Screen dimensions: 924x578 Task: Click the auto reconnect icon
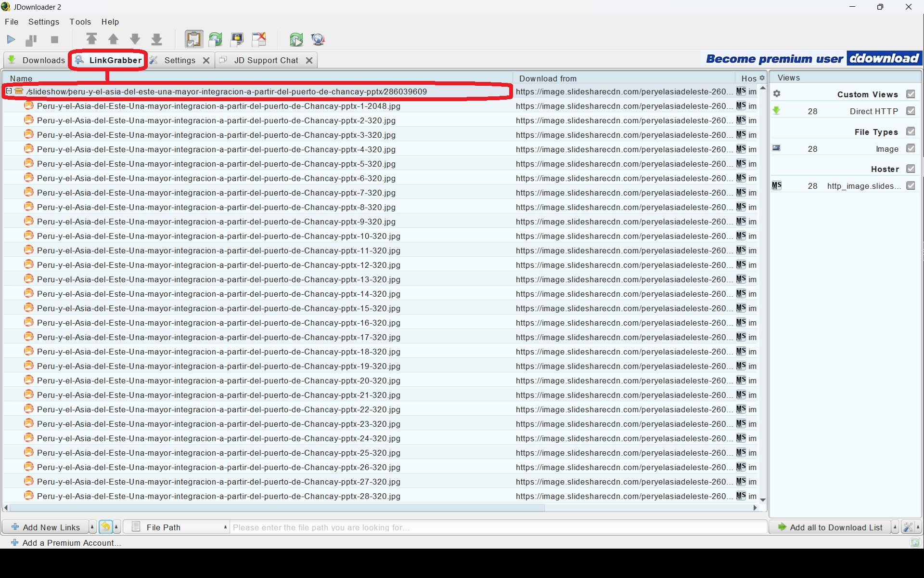click(215, 39)
